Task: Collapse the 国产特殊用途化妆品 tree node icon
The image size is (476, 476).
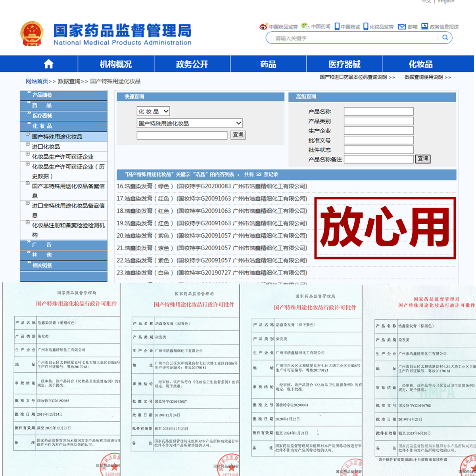Action: [x=27, y=134]
